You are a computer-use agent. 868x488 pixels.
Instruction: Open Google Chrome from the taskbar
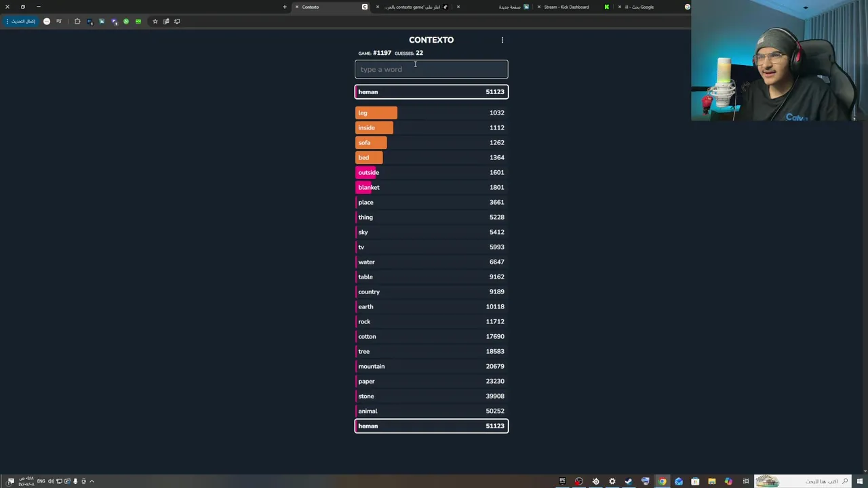pyautogui.click(x=663, y=481)
